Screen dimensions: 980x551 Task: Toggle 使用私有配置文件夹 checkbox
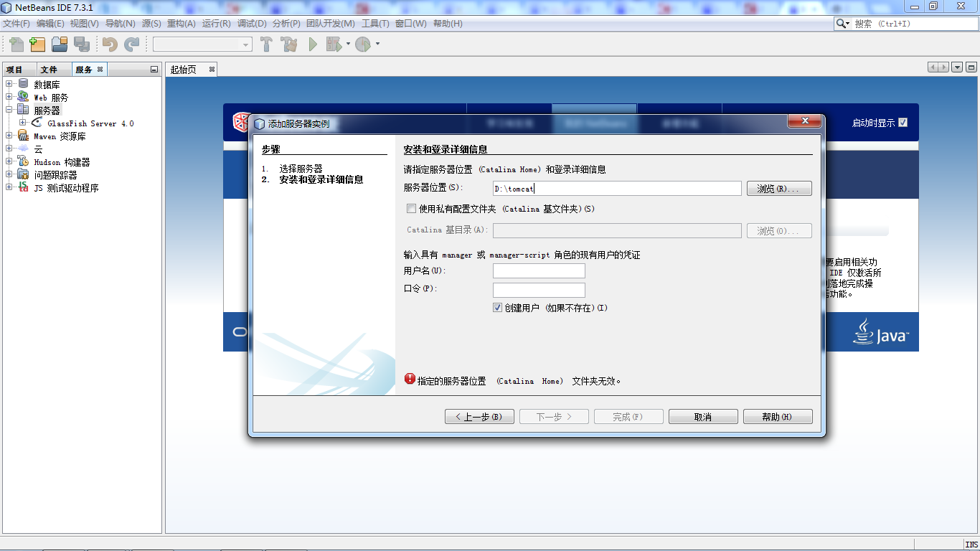point(411,209)
